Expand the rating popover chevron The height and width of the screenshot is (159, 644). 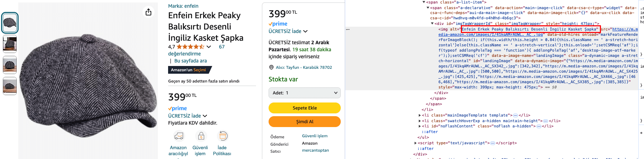click(209, 47)
